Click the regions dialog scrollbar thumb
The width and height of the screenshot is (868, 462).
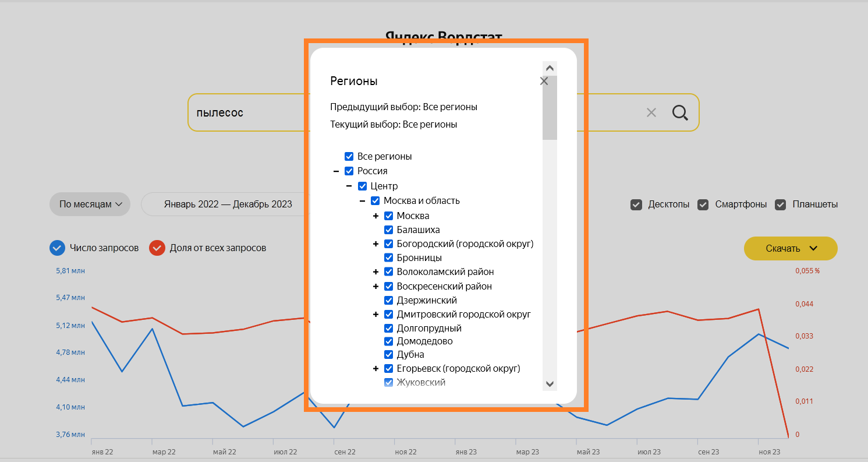point(550,108)
